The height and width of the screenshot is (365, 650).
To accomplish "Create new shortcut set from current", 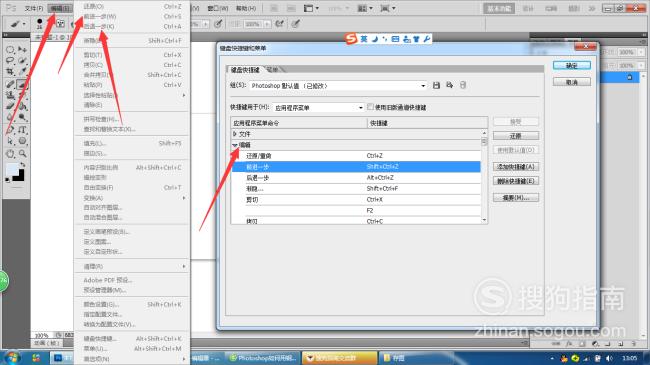I will [449, 85].
